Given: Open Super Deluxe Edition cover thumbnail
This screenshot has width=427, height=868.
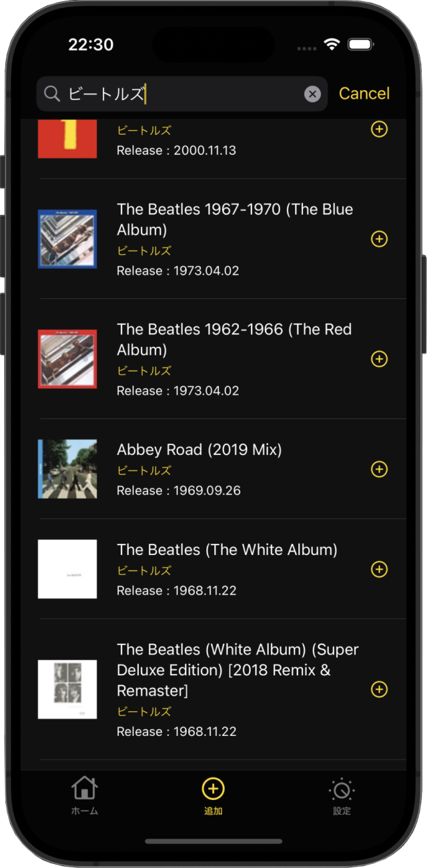Looking at the screenshot, I should click(x=67, y=689).
